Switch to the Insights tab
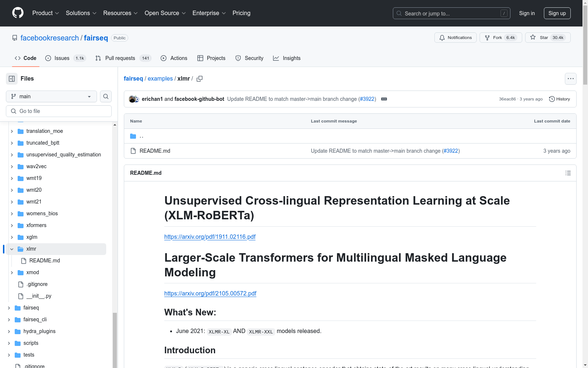Viewport: 588px width, 368px height. pos(287,58)
